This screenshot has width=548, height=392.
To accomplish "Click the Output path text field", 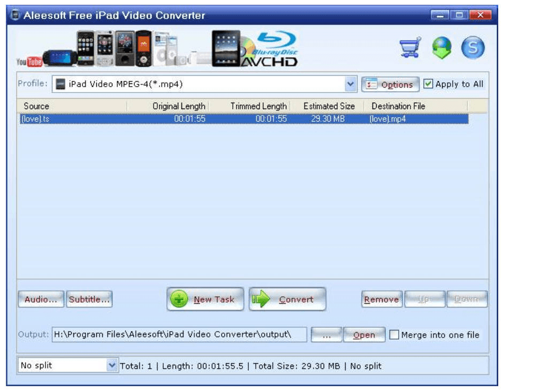I will point(179,335).
